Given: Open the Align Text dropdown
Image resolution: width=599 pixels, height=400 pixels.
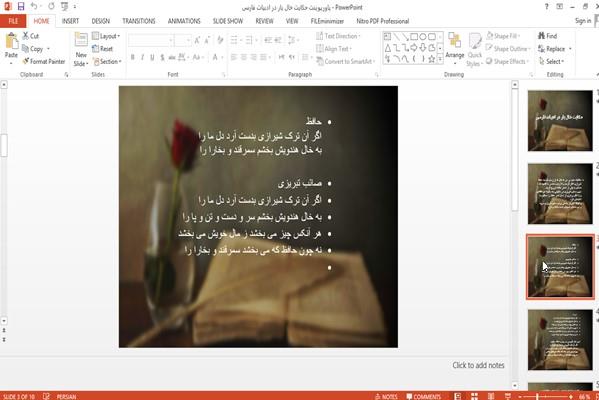Looking at the screenshot, I should pos(334,49).
